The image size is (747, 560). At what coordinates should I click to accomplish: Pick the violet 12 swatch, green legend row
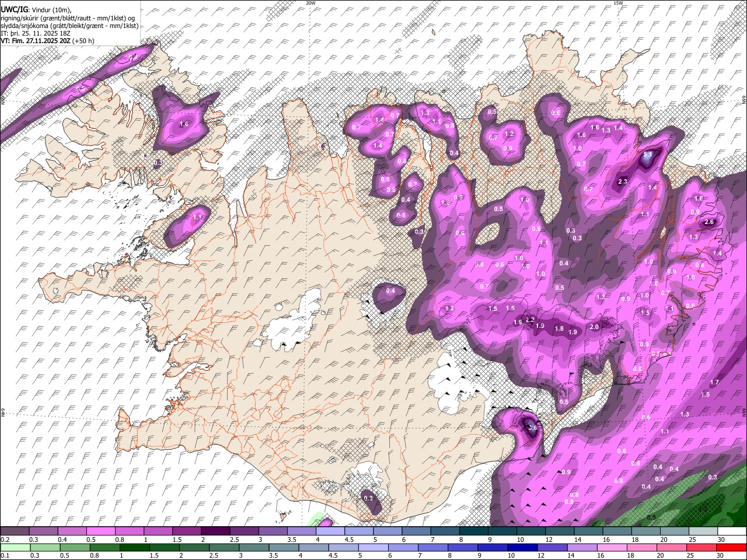(553, 547)
